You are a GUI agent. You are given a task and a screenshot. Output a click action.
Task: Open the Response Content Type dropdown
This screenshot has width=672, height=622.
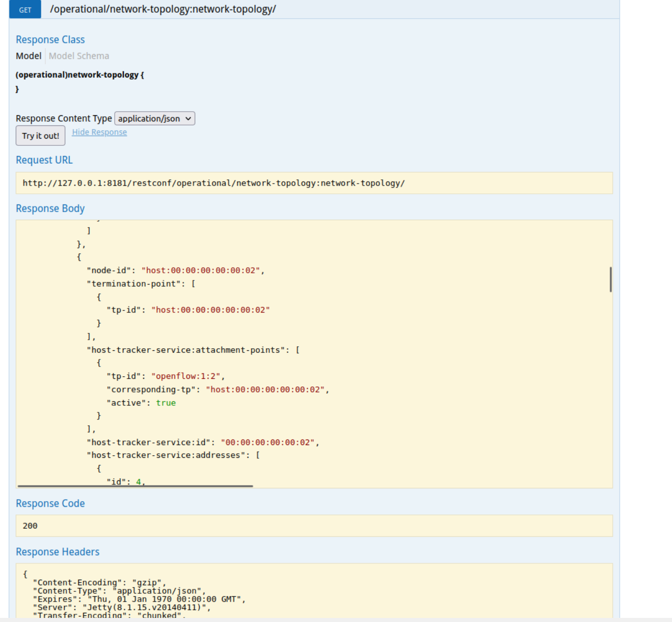coord(154,119)
